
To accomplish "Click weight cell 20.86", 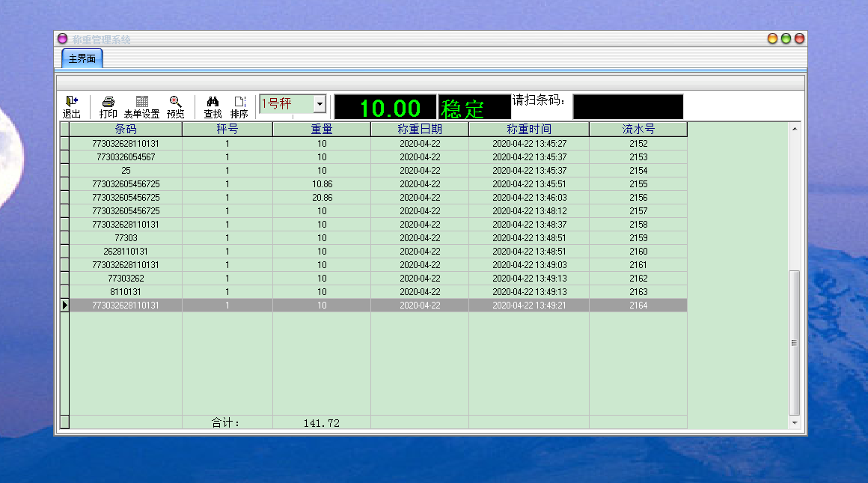I will pyautogui.click(x=322, y=198).
